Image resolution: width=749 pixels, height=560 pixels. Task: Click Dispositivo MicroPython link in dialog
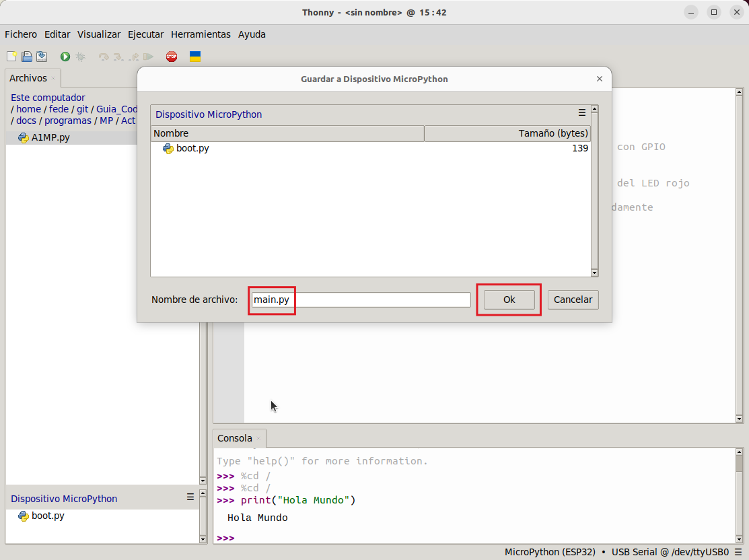coord(208,114)
